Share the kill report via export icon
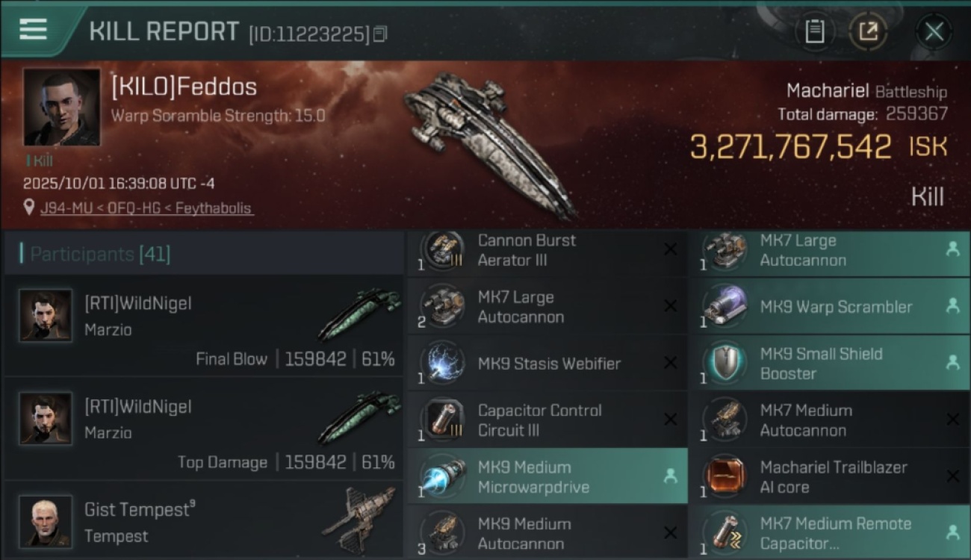This screenshot has height=560, width=971. point(868,31)
